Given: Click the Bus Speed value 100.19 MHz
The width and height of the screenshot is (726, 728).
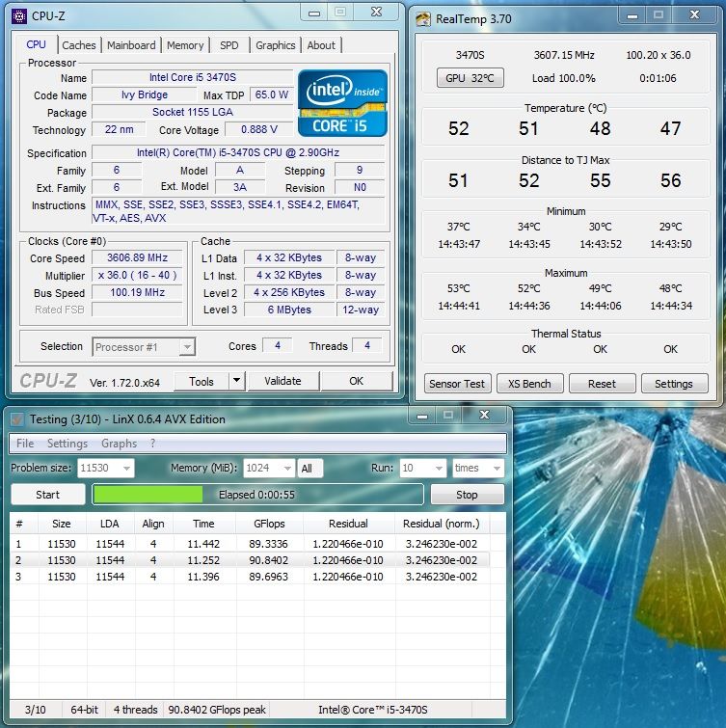Looking at the screenshot, I should click(138, 292).
